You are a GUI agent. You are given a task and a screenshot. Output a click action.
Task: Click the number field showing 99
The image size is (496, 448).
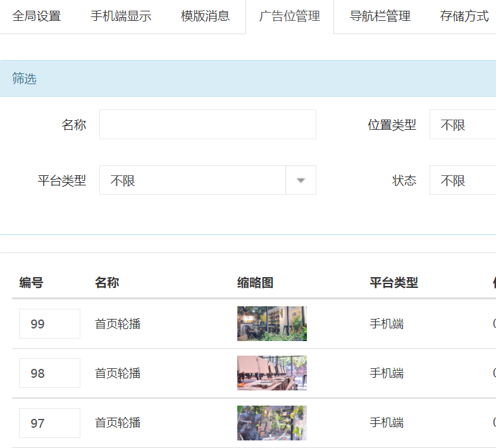coord(49,324)
